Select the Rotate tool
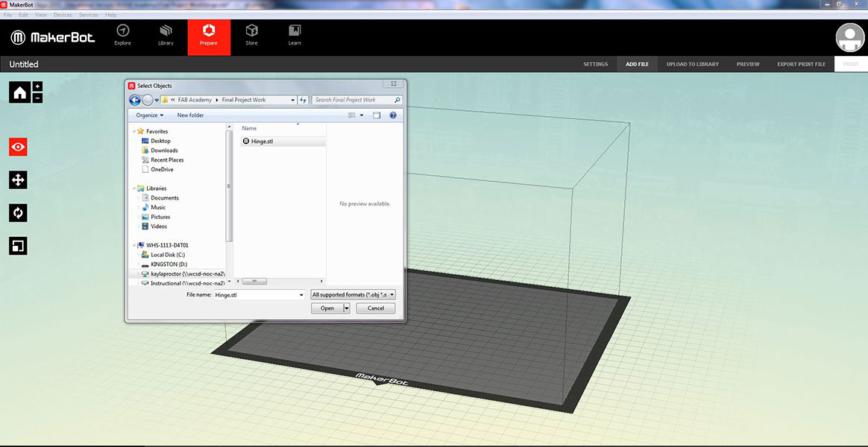Viewport: 868px width, 447px height. click(x=18, y=213)
